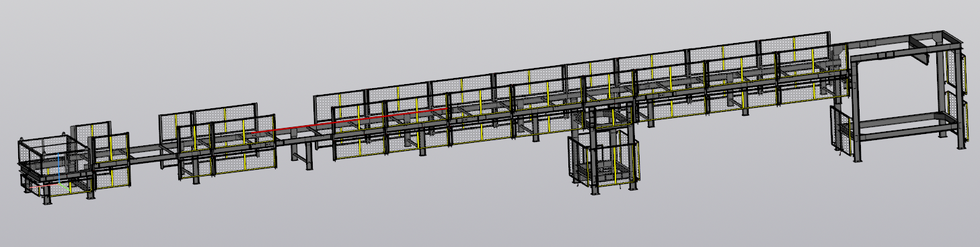Screen dimensions: 980x247
Task: Click the empty gray viewport background to deselect
Action: [471, 215]
